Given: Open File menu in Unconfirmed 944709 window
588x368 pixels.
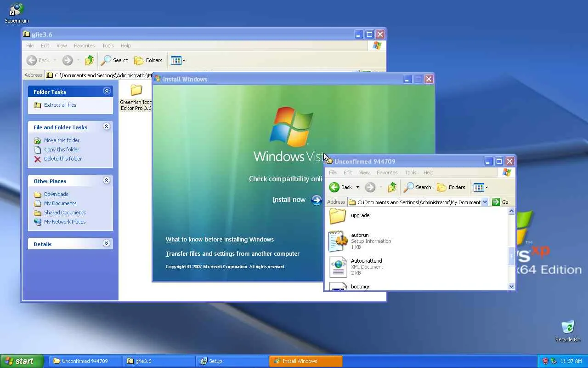Looking at the screenshot, I should (333, 172).
